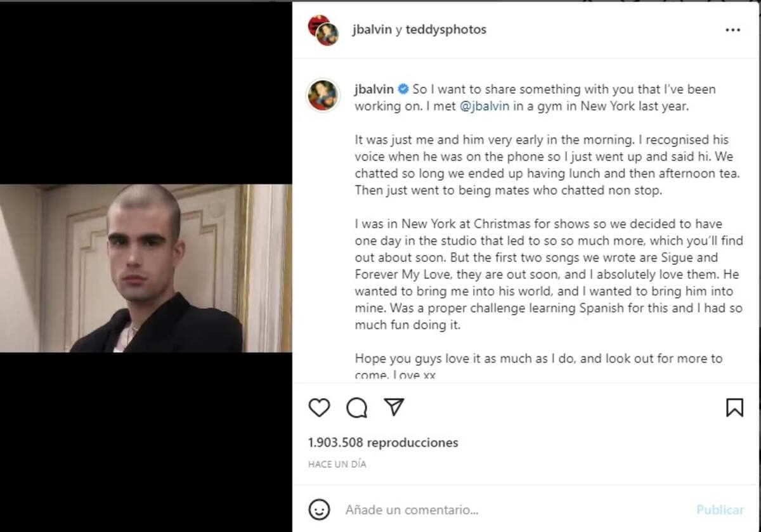Open teddysphotos profile in the header
Screen dimensions: 761x532
pos(446,30)
